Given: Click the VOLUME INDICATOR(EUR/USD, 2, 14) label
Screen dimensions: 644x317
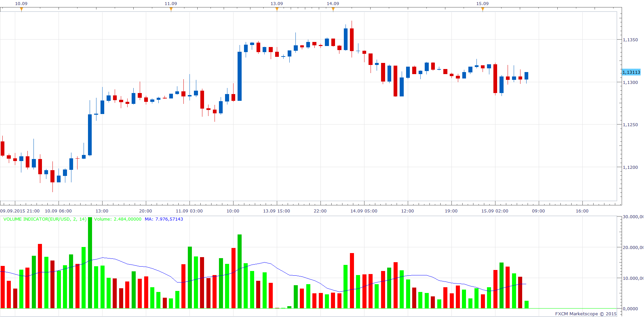Looking at the screenshot, I should coord(45,219).
